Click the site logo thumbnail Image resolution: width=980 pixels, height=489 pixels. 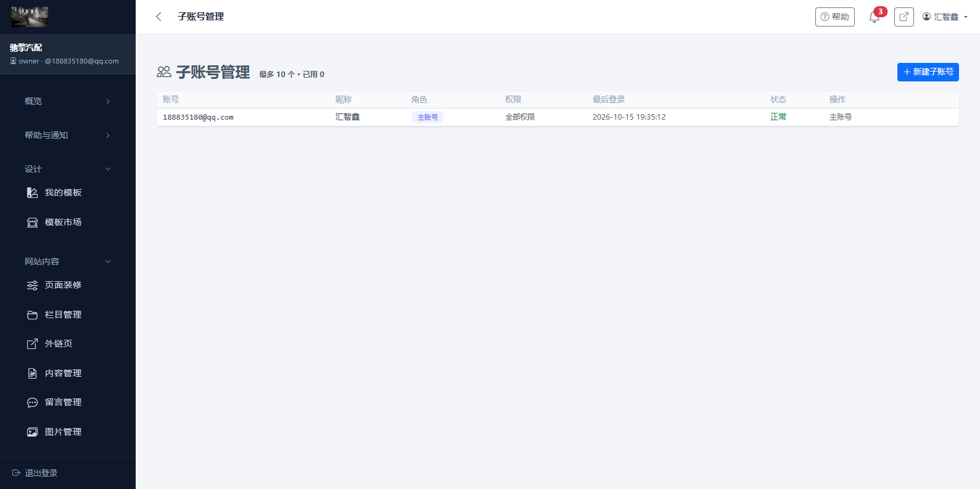coord(30,17)
